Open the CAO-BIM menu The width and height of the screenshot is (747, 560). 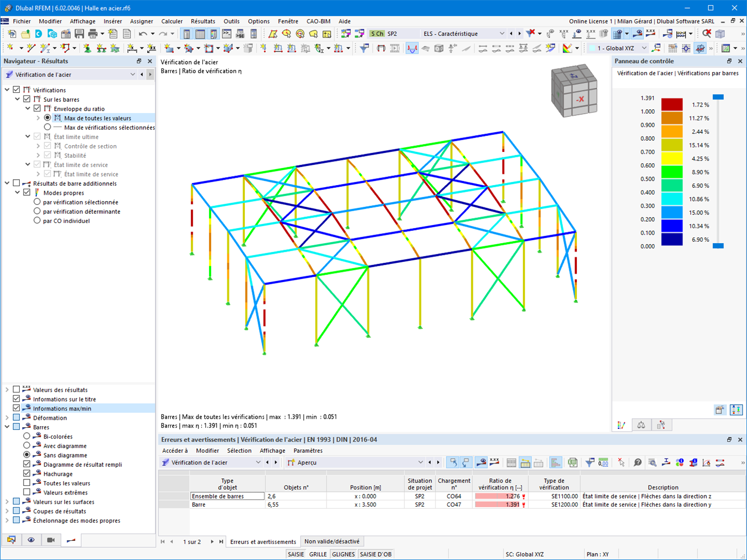319,21
